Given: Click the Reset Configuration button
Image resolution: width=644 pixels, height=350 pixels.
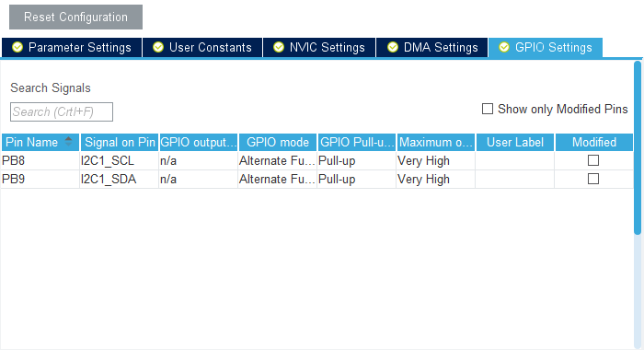Looking at the screenshot, I should point(76,17).
